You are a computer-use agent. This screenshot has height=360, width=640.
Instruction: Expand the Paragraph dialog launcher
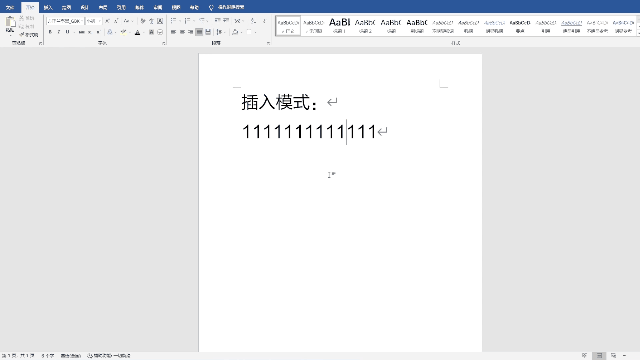pos(268,43)
